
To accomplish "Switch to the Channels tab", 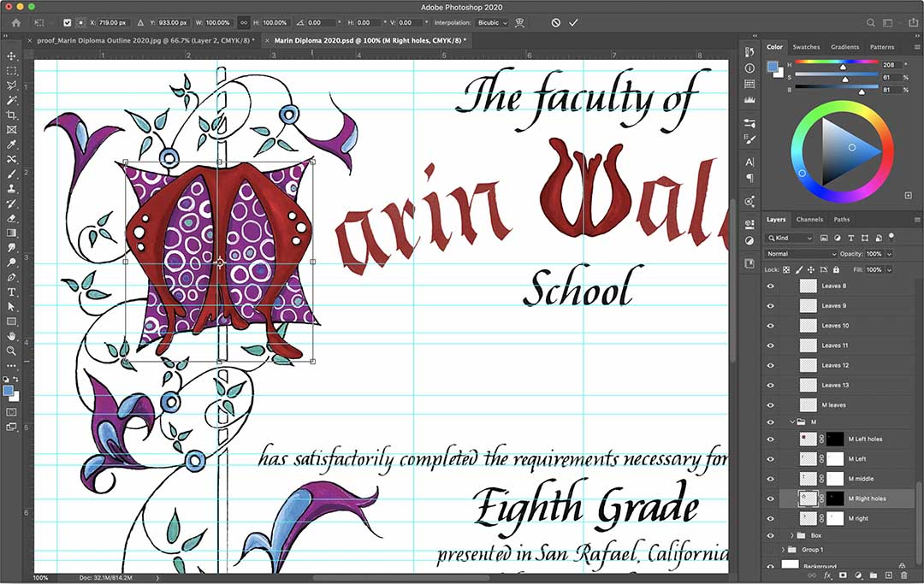I will tap(809, 220).
